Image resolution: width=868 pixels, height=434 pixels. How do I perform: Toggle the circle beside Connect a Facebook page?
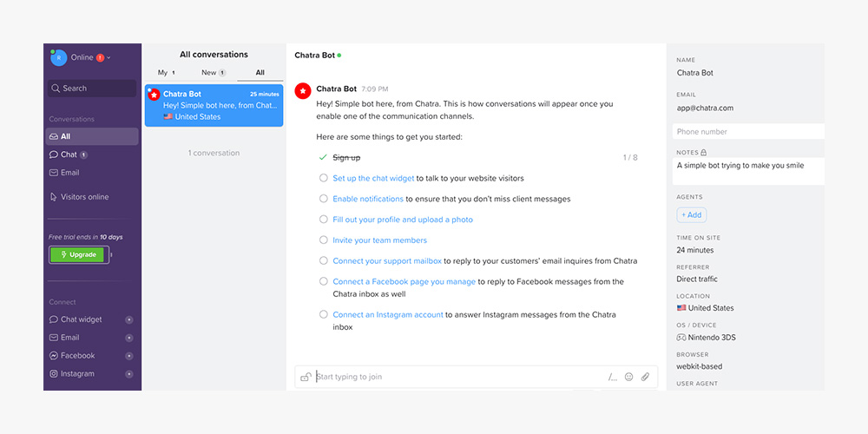point(323,281)
